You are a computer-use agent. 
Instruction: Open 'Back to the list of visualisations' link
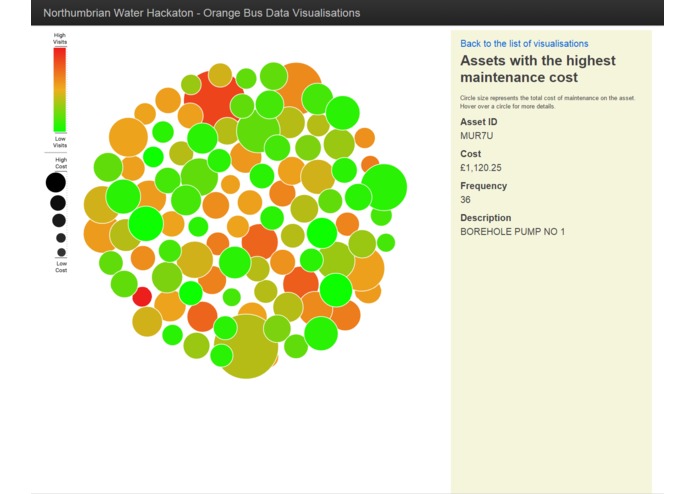[x=524, y=43]
